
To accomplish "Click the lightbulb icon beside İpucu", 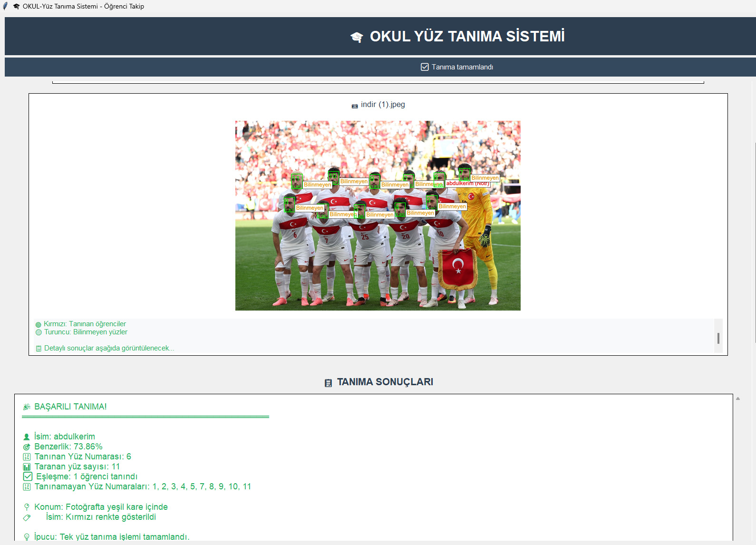I will [27, 537].
